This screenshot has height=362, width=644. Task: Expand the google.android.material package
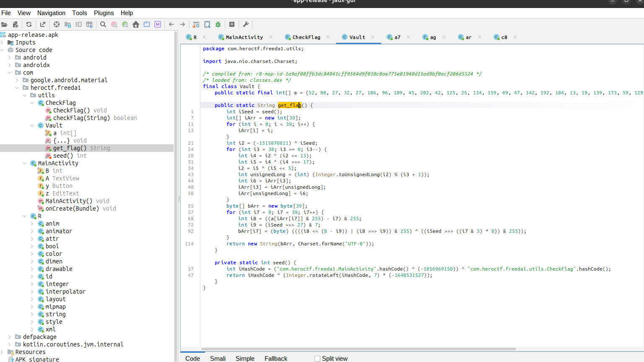17,80
